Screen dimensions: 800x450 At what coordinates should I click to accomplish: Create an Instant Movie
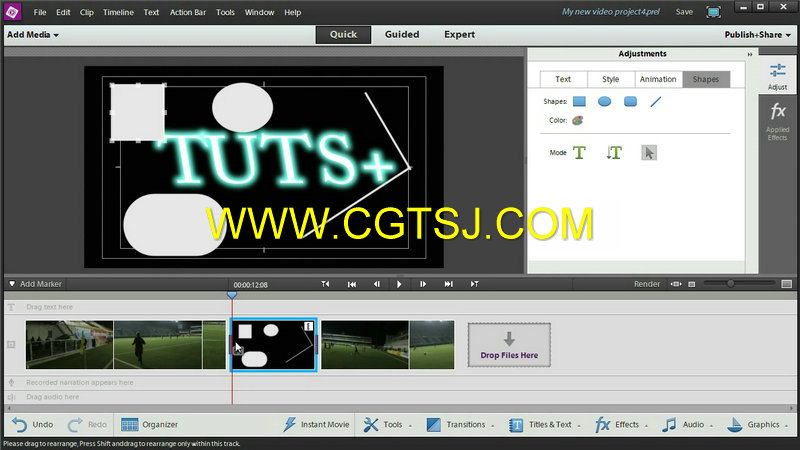pos(316,424)
